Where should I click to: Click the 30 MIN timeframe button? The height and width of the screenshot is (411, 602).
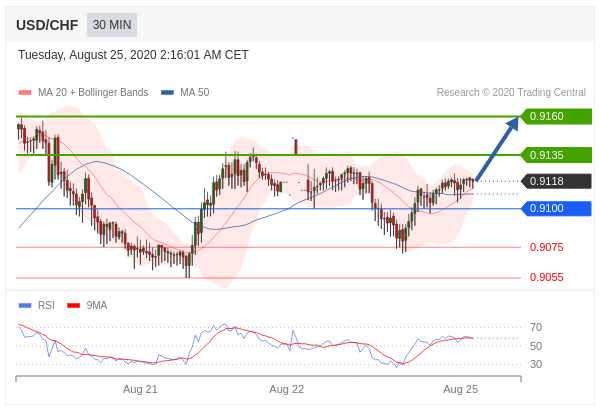click(112, 25)
